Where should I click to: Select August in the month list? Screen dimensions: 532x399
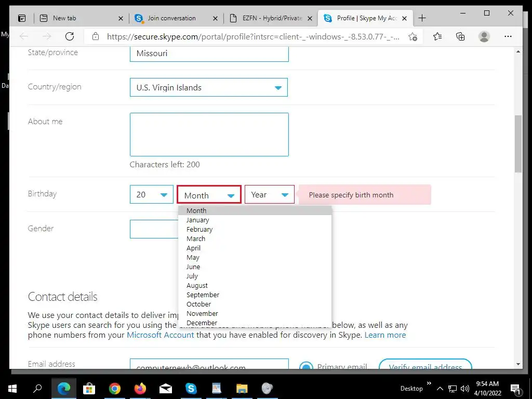coord(255,286)
